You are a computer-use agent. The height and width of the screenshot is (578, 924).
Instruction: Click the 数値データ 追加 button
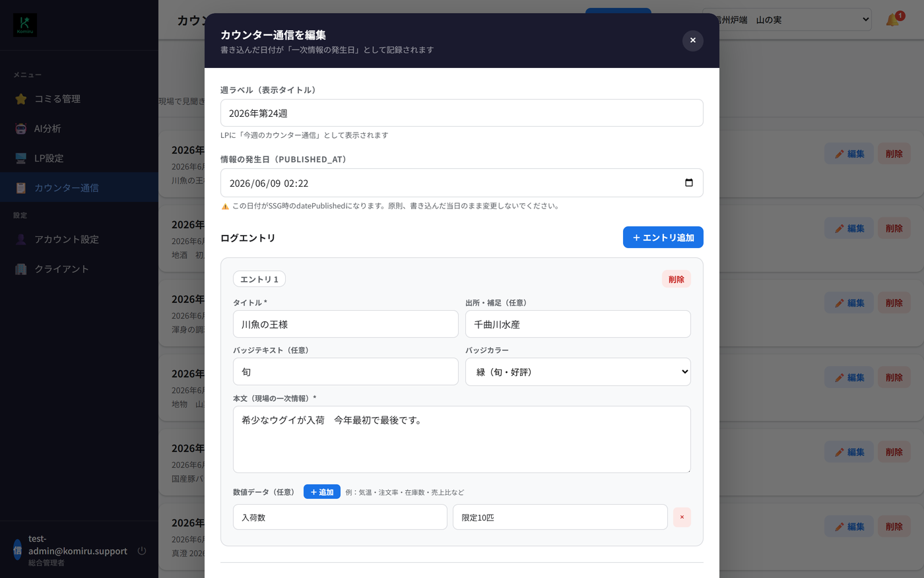pos(322,492)
